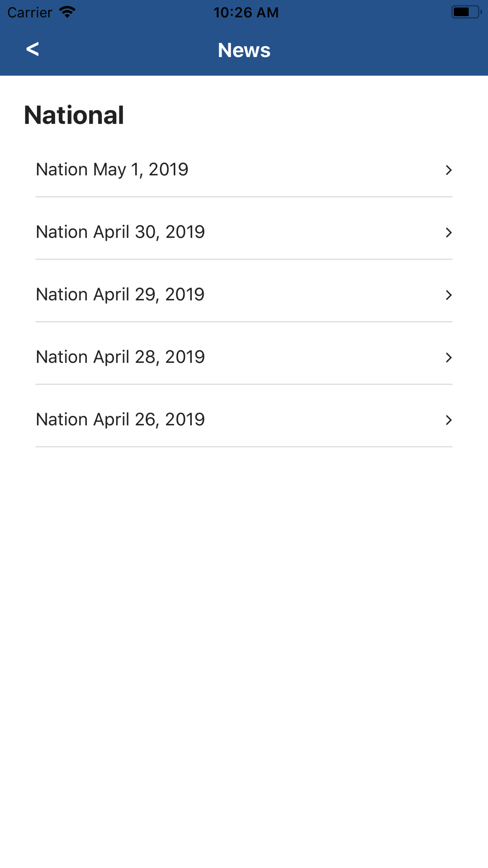This screenshot has width=488, height=868.
Task: Click the blue header bar right side
Action: (x=390, y=50)
